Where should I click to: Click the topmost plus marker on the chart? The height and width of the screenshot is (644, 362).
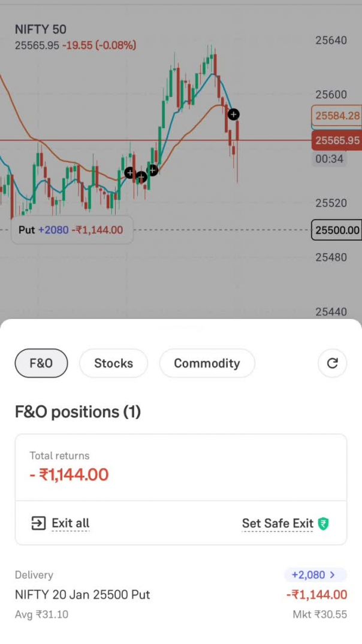[233, 114]
